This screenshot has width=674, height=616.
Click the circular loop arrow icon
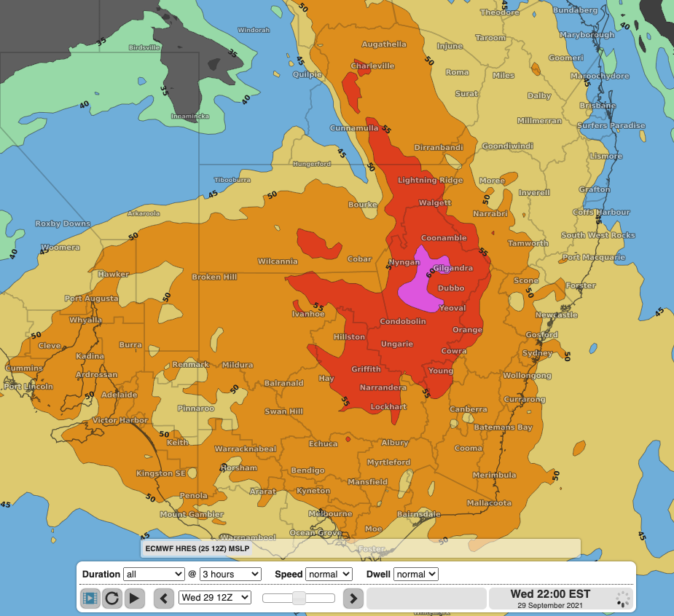tap(112, 598)
